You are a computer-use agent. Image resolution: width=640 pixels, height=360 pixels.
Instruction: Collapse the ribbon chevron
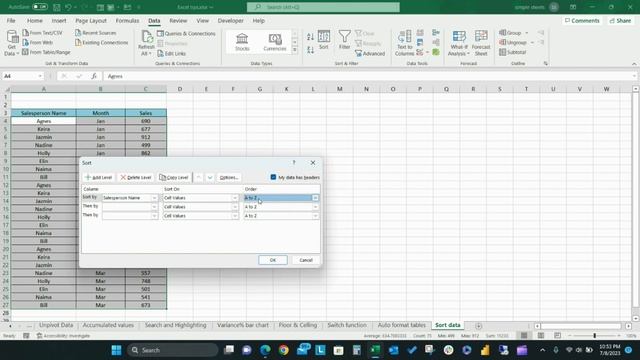click(634, 64)
